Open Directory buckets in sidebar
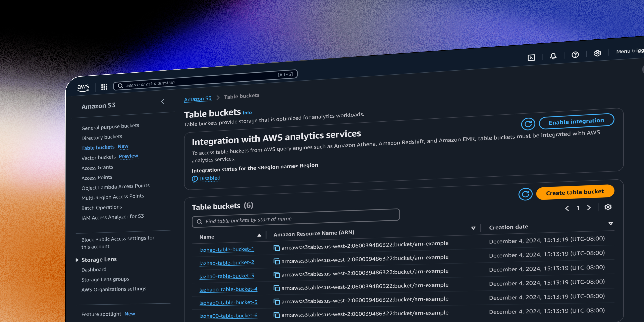This screenshot has width=644, height=322. pos(102,137)
